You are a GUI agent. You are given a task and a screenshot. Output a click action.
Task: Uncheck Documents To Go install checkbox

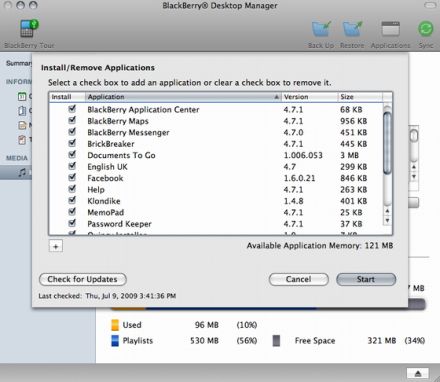(72, 155)
